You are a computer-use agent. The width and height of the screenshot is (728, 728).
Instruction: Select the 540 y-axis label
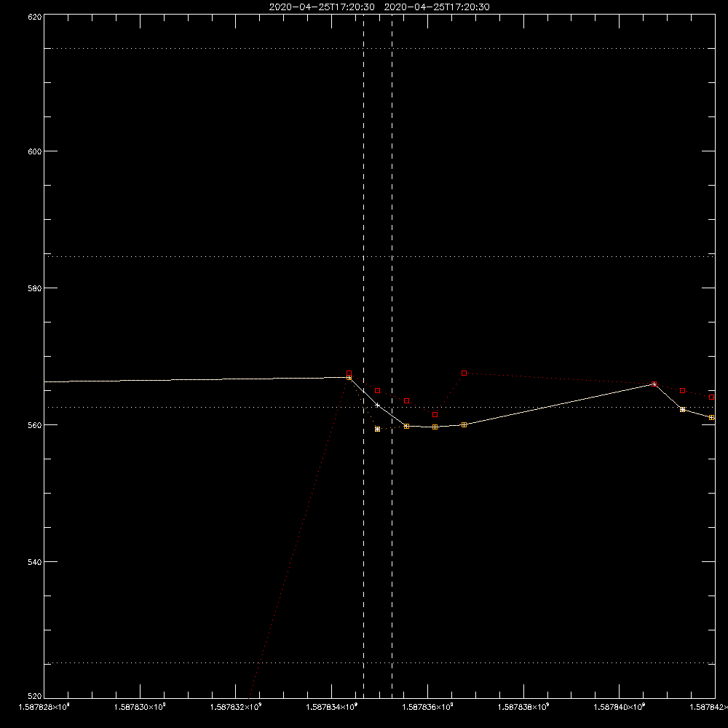pos(35,562)
